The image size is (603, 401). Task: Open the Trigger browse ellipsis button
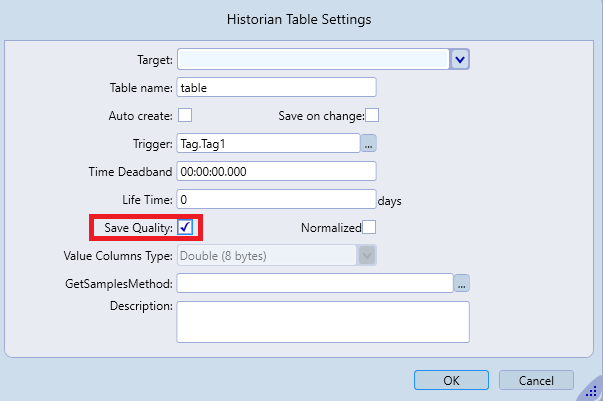click(x=368, y=143)
